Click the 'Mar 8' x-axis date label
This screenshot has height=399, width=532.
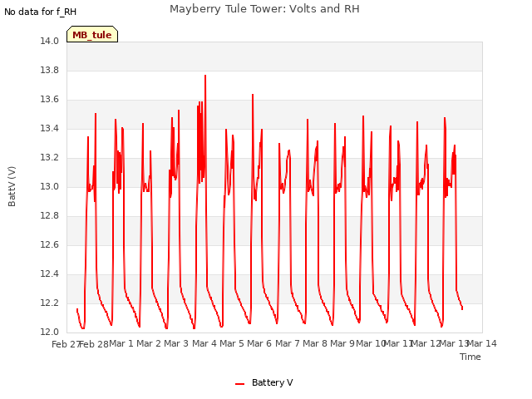315,343
